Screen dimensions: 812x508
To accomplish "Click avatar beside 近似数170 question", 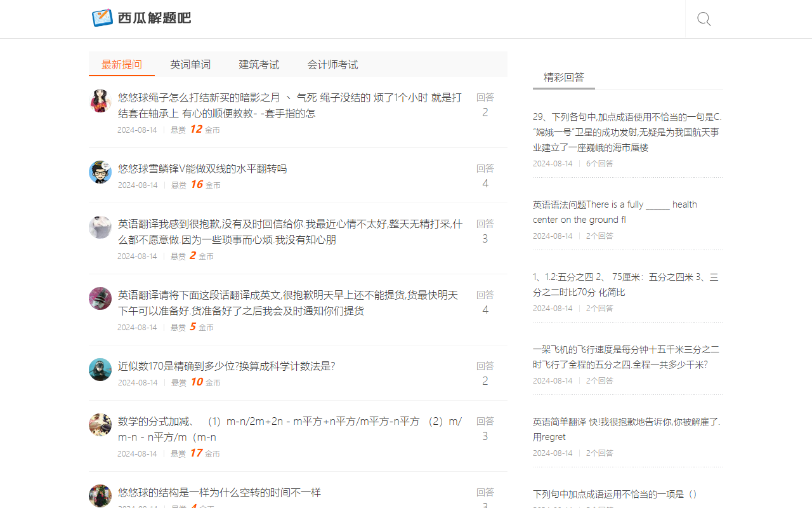I will tap(100, 370).
